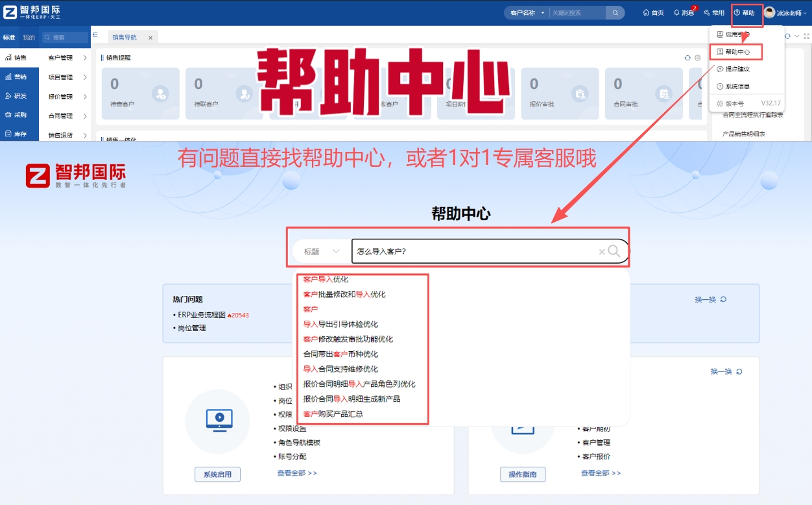Choose suggestion 导入合同支持维修优化
The height and width of the screenshot is (505, 812).
(x=340, y=369)
